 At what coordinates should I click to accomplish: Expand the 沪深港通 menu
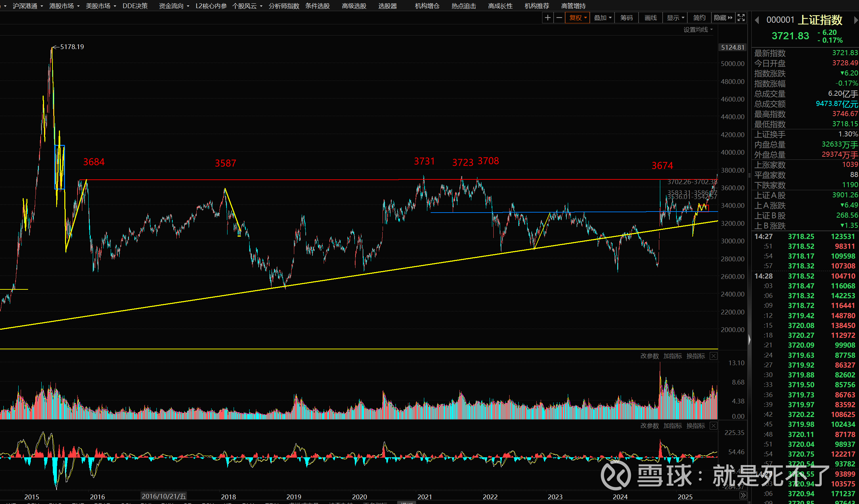pos(28,6)
